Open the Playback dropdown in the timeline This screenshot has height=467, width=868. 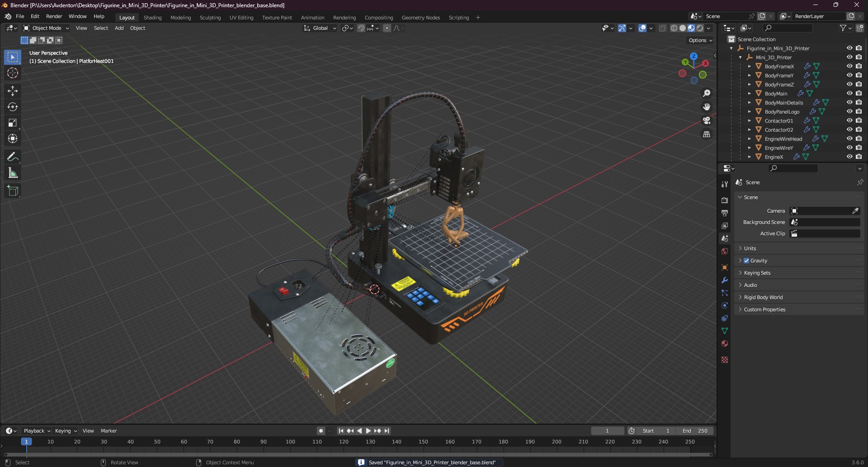coord(37,431)
